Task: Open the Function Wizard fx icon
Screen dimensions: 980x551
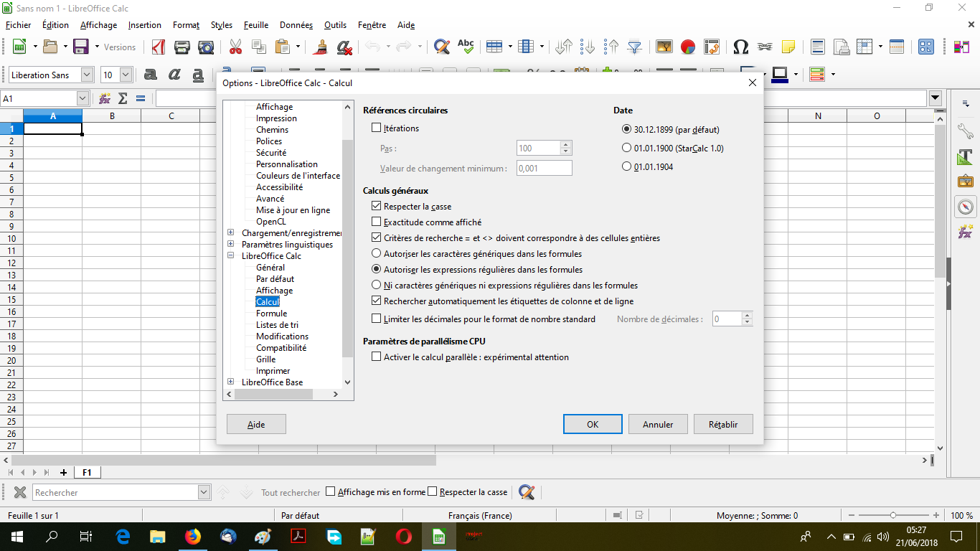Action: pyautogui.click(x=105, y=98)
